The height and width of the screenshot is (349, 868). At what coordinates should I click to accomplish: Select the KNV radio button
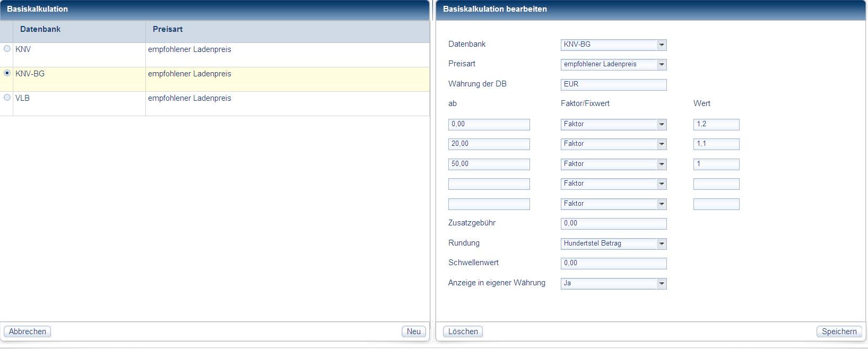7,49
